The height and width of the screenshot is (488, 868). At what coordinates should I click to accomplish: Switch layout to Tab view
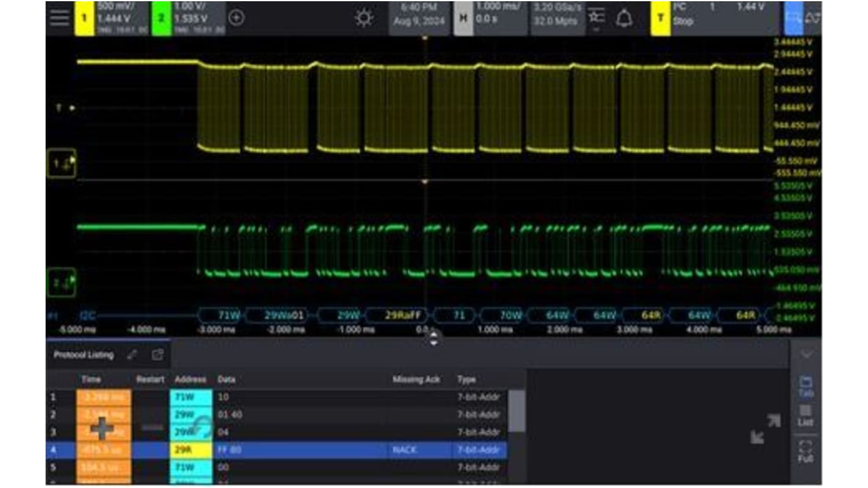point(806,386)
